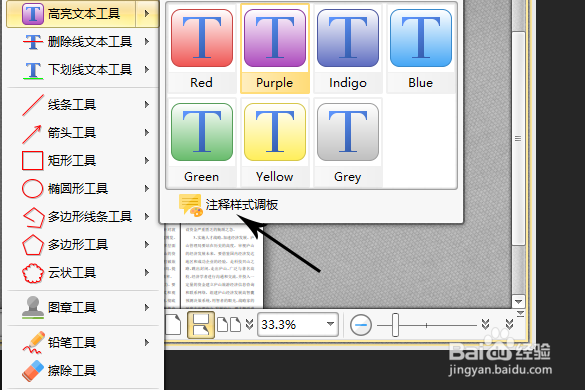The image size is (585, 390).
Task: Expand the 箭头工具 submenu arrow
Action: (x=147, y=132)
